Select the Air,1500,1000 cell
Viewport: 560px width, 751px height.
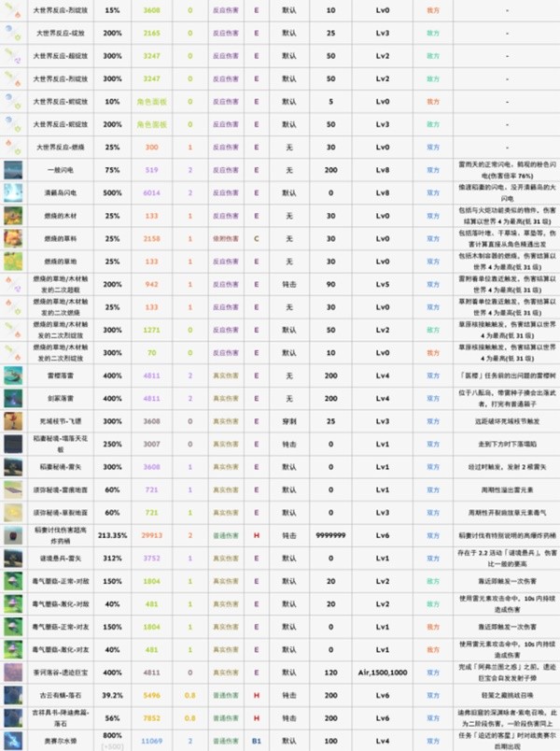pos(383,673)
